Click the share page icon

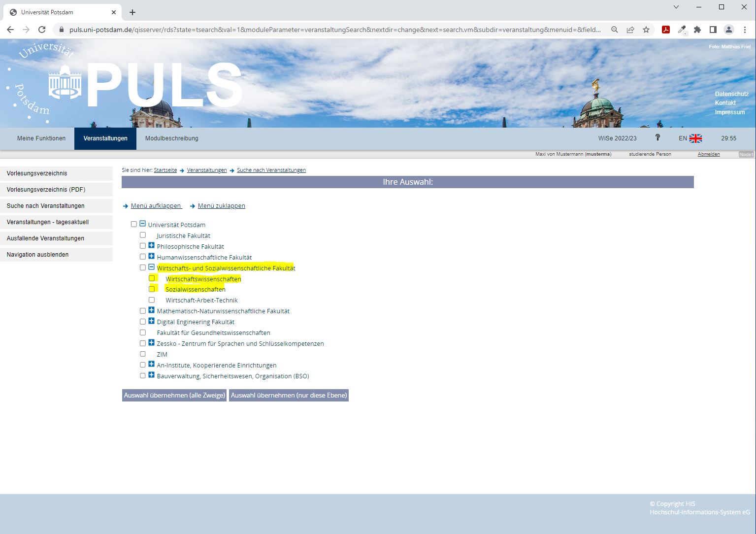[x=630, y=30]
